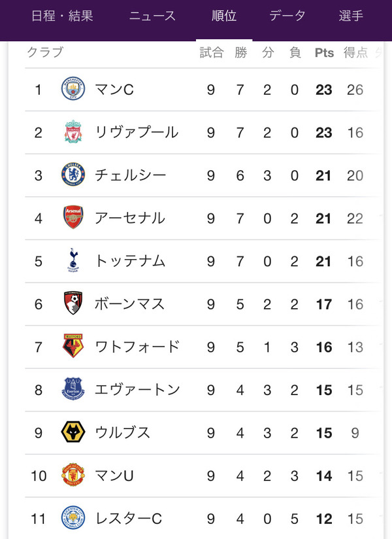Tap the Everton club crest
Screen dimensions: 392x539
(73, 389)
